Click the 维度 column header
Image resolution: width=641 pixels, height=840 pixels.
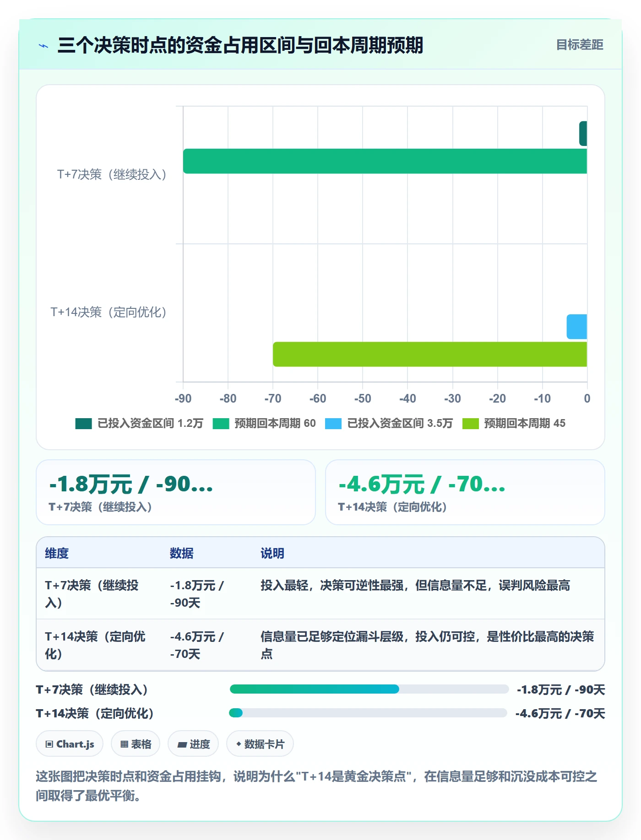pyautogui.click(x=57, y=553)
